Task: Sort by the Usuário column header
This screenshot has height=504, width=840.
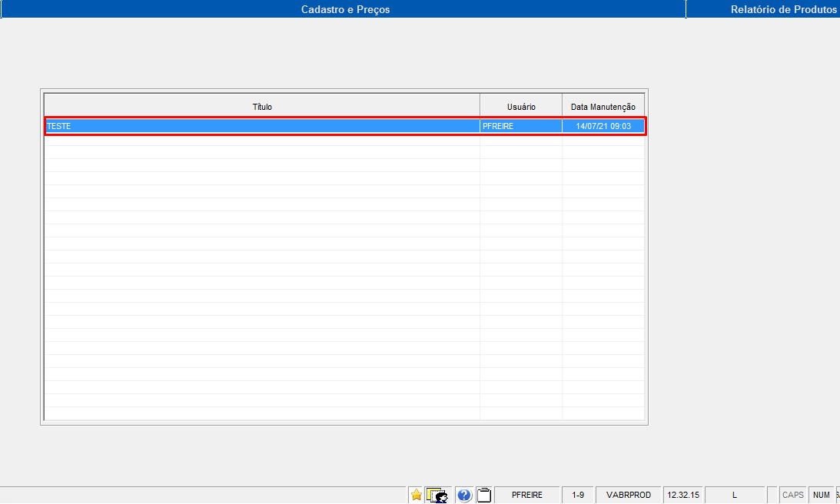Action: coord(521,107)
